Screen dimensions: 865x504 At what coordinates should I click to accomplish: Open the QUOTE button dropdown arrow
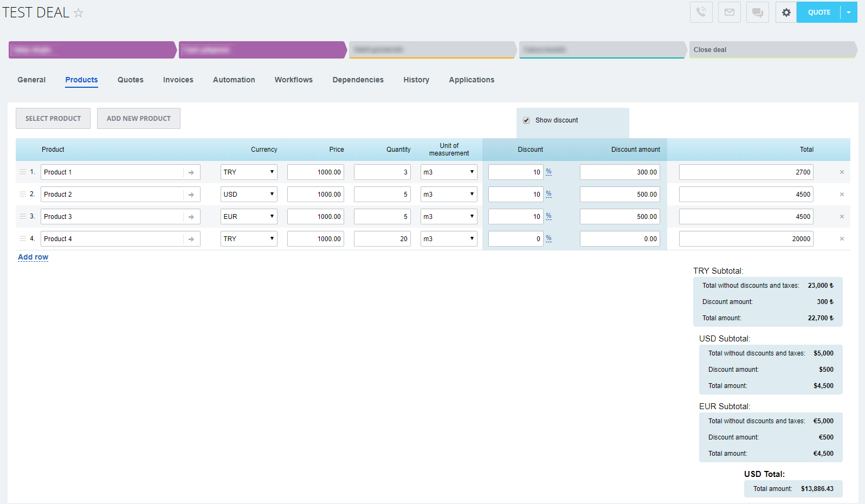[x=849, y=12]
